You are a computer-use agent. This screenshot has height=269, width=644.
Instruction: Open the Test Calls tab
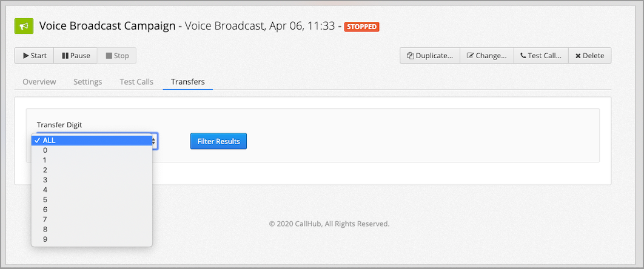point(136,82)
